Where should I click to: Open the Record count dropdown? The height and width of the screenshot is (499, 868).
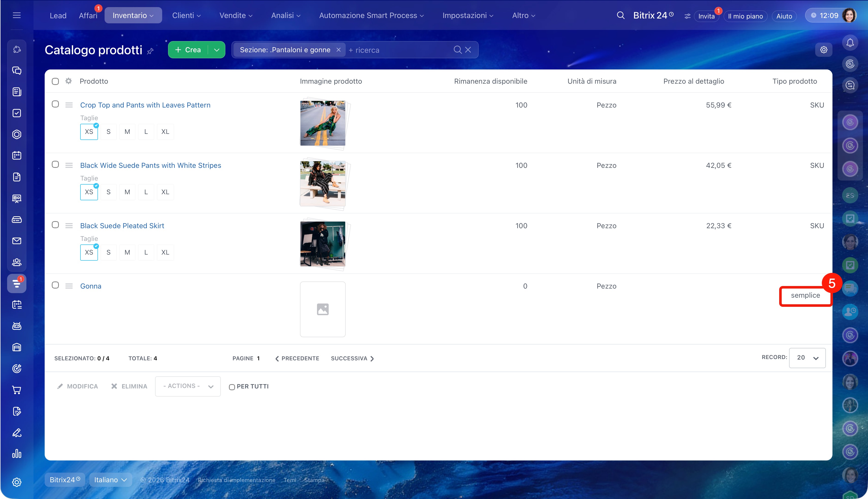[807, 358]
